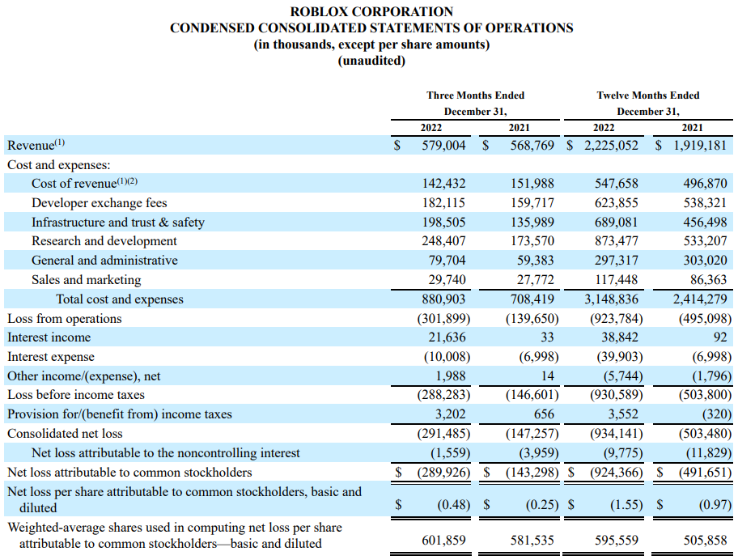Click the Loss before income taxes label
Viewport: 738px width, 560px height.
(76, 395)
